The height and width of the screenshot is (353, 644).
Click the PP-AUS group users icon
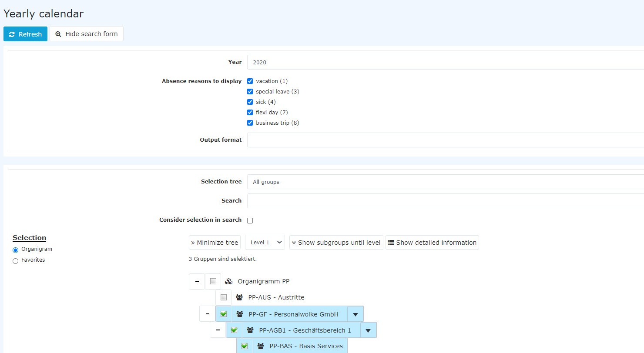[x=239, y=297]
